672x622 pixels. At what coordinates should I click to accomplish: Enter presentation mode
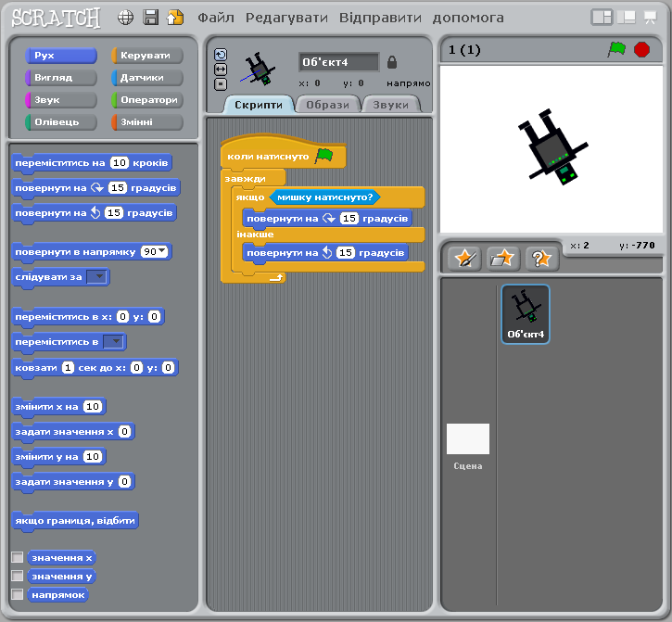point(651,18)
